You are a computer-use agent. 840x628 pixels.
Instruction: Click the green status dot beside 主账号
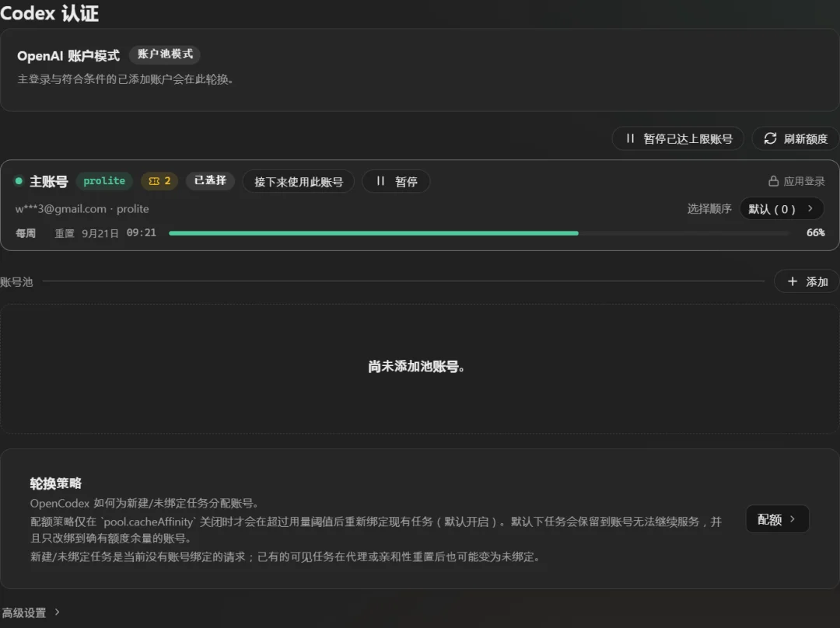[x=19, y=181]
